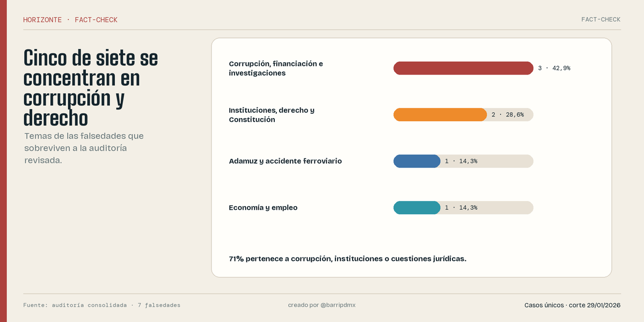The image size is (644, 322).
Task: Select the subtitle about Temas de las falsedades
Action: coord(84,148)
